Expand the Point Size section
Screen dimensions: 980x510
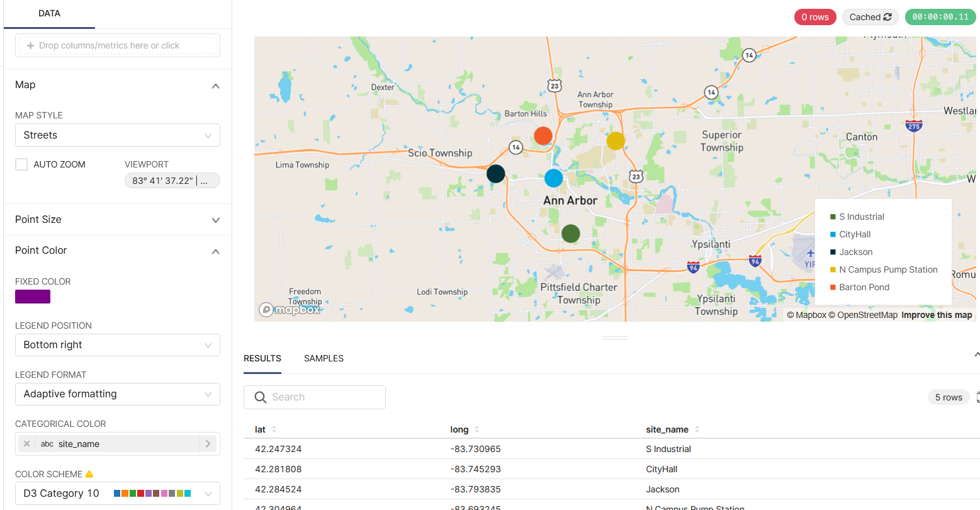[x=118, y=220]
